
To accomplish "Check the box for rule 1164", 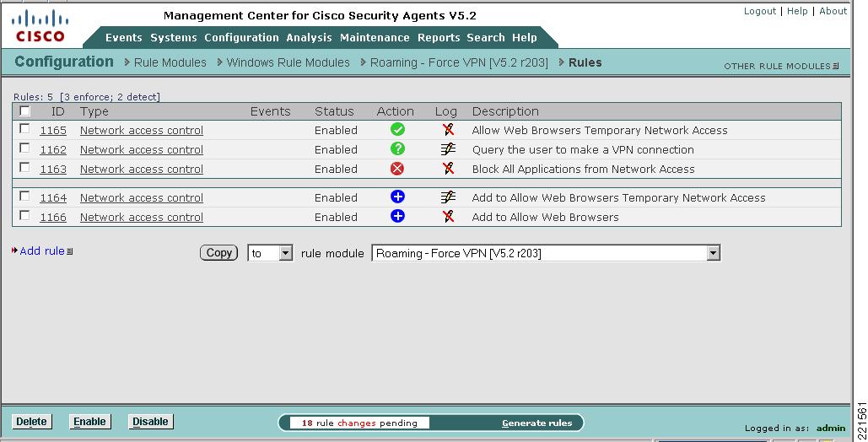I will 24,196.
